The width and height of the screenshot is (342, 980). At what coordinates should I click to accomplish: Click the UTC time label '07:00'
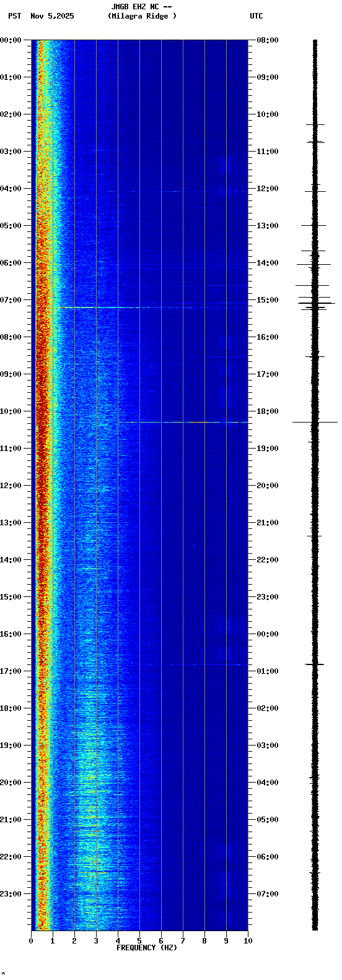pos(268,894)
